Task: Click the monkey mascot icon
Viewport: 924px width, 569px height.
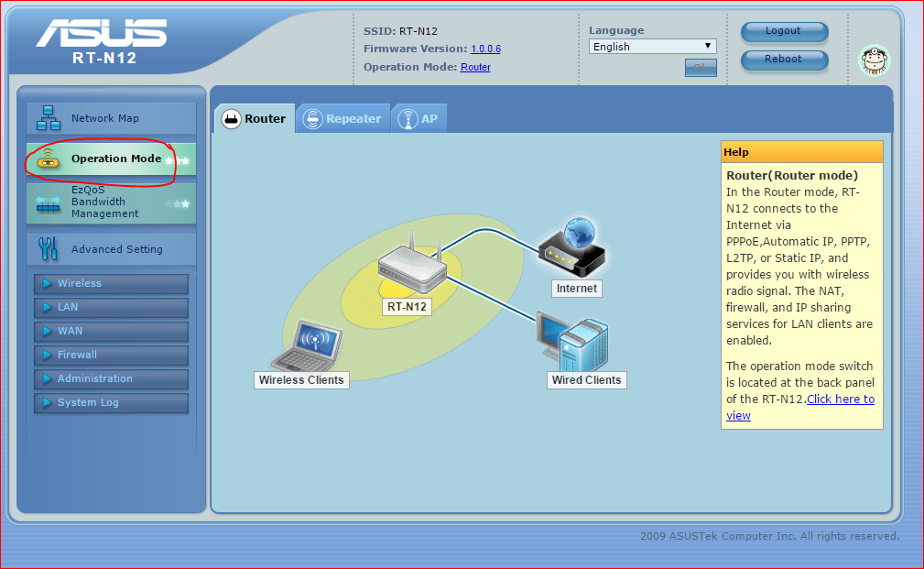Action: click(875, 60)
